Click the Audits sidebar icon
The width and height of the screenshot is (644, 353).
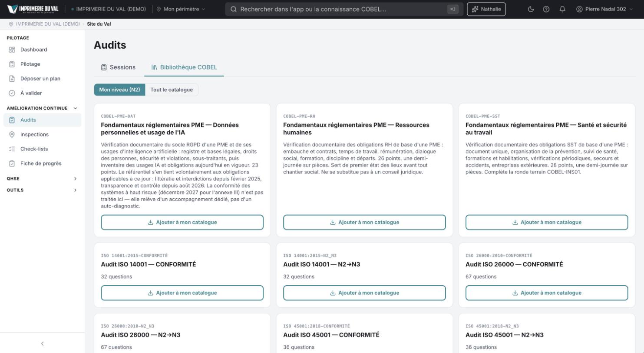click(12, 120)
